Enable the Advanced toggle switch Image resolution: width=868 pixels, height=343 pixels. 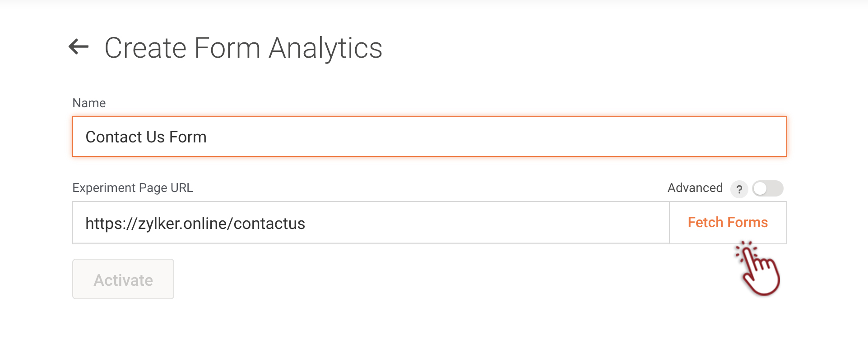point(767,188)
